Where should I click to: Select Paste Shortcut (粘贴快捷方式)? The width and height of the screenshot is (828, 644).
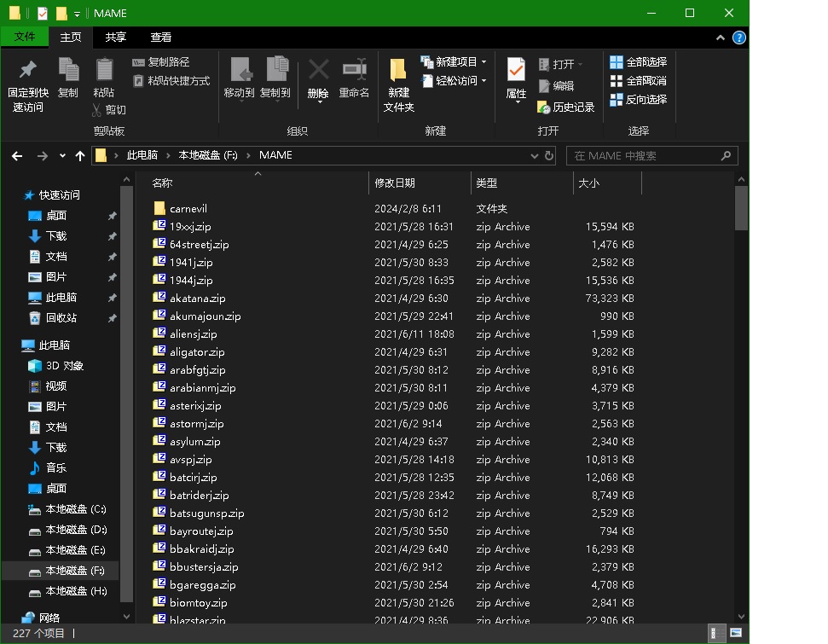171,81
